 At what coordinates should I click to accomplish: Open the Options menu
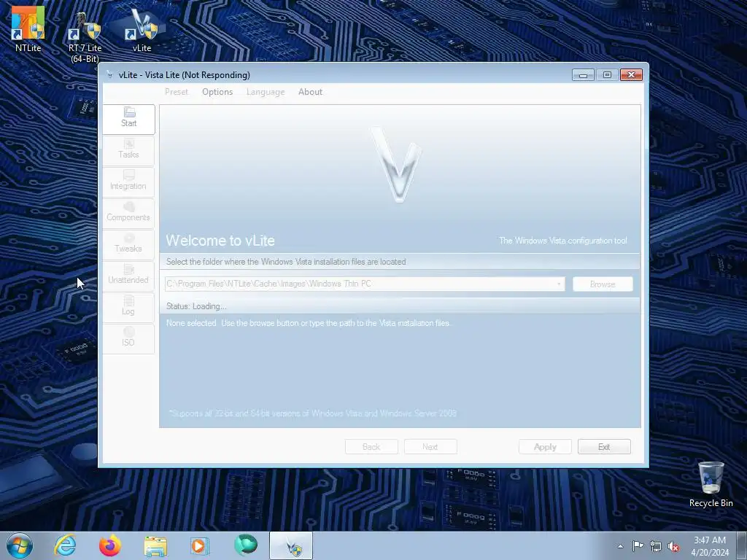[x=217, y=92]
